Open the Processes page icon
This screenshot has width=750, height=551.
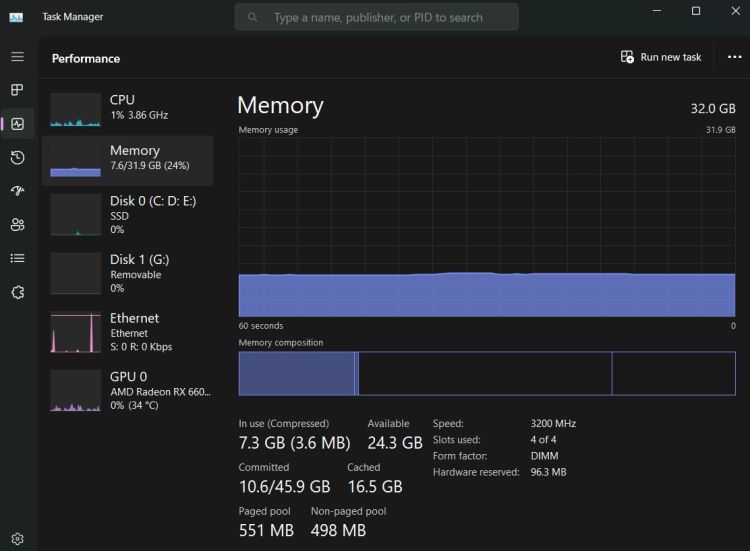[x=17, y=90]
